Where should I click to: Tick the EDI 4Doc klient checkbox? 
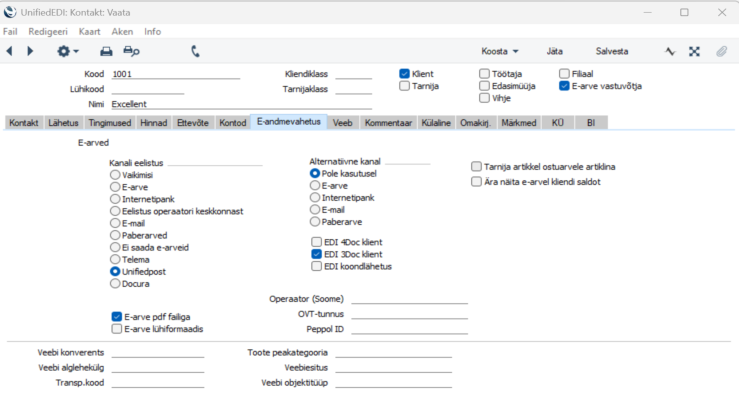(x=317, y=242)
